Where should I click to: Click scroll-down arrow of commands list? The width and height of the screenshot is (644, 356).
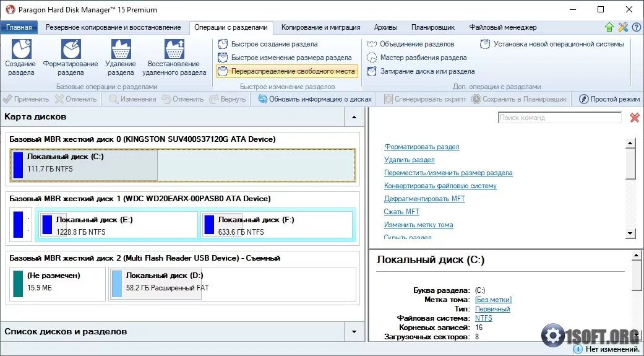[631, 233]
